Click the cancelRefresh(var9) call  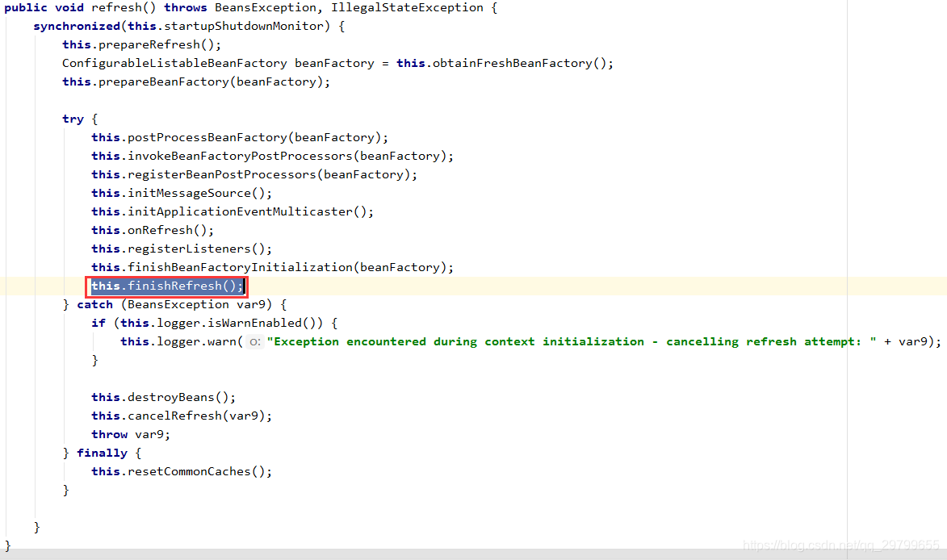[x=182, y=416]
